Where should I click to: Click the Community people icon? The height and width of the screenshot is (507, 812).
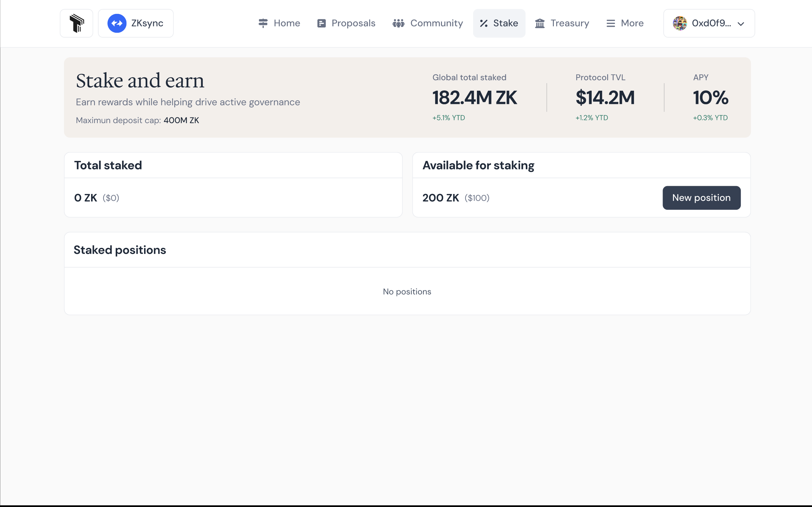(398, 23)
